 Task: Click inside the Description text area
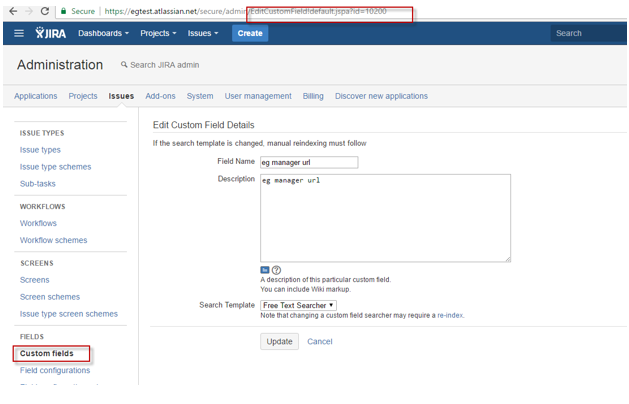click(385, 218)
